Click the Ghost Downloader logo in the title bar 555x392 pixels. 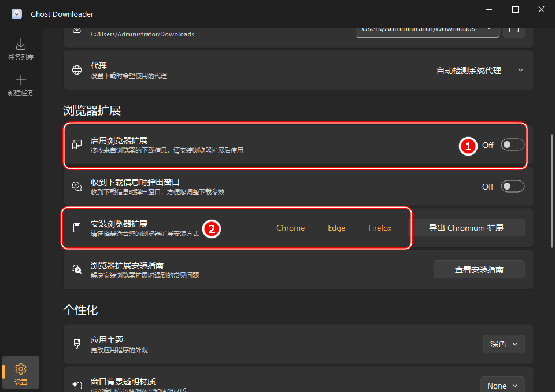coord(16,13)
